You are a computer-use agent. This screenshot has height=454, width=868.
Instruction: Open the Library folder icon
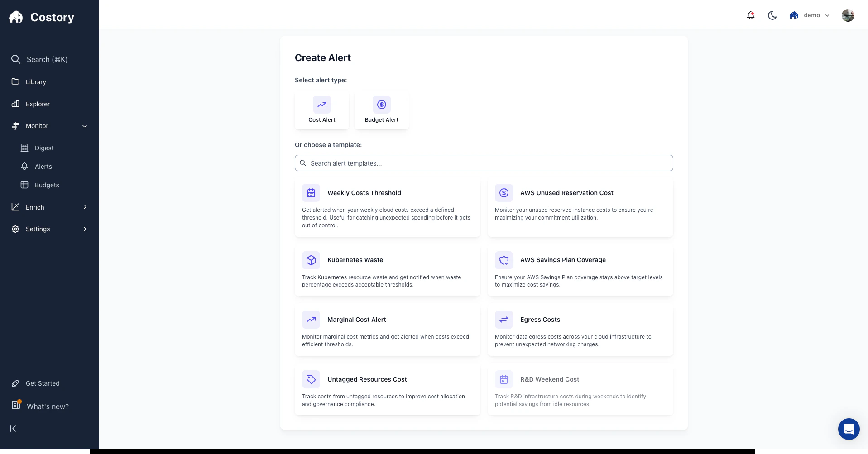[15, 81]
